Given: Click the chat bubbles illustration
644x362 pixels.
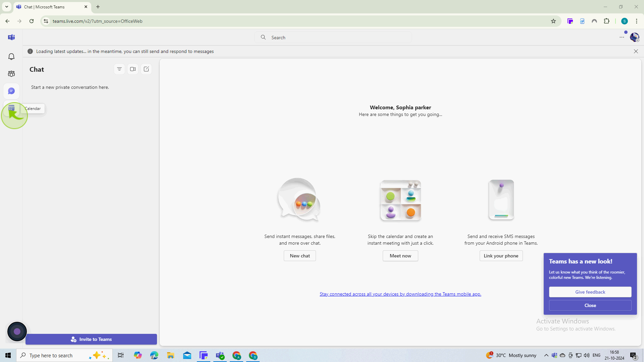Looking at the screenshot, I should [300, 200].
